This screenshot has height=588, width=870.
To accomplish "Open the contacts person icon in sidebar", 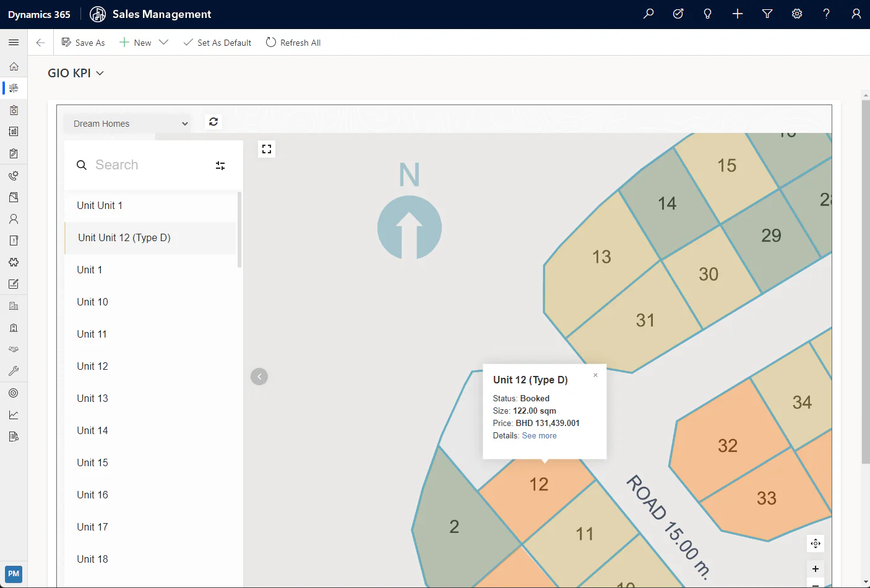I will click(x=14, y=219).
